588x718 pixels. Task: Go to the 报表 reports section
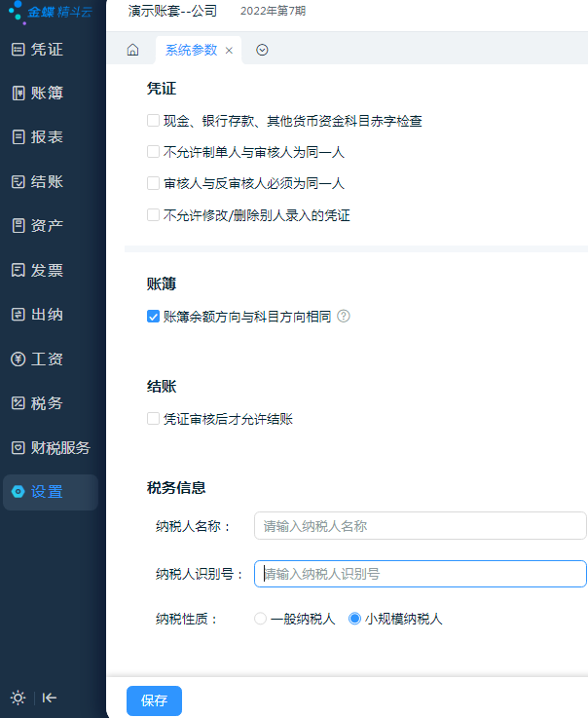coord(38,137)
